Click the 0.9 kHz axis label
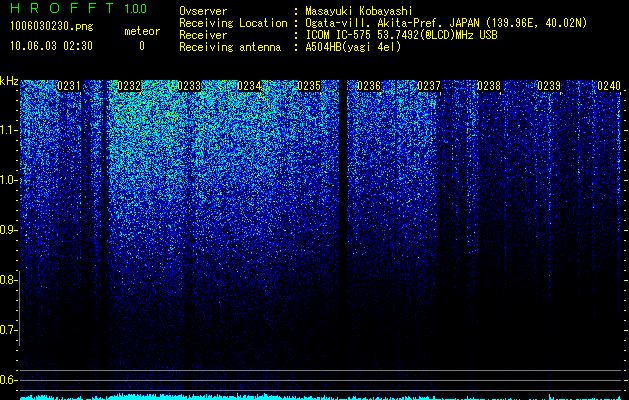Image resolution: width=629 pixels, height=400 pixels. [8, 230]
